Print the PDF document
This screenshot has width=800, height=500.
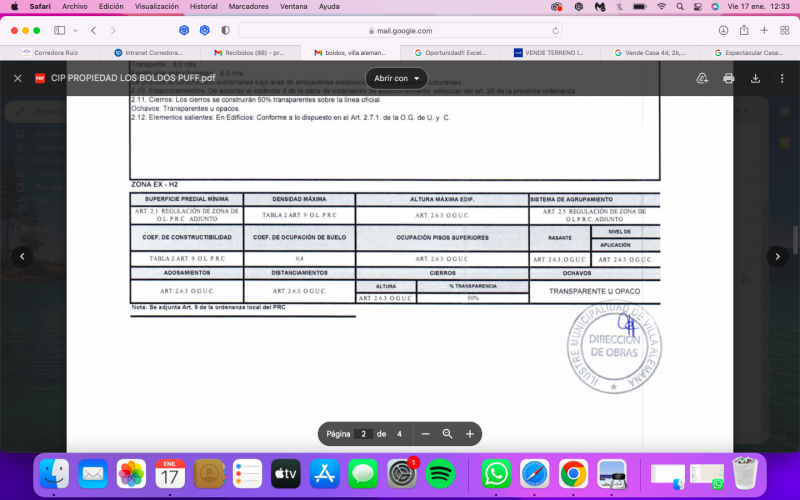click(x=729, y=79)
